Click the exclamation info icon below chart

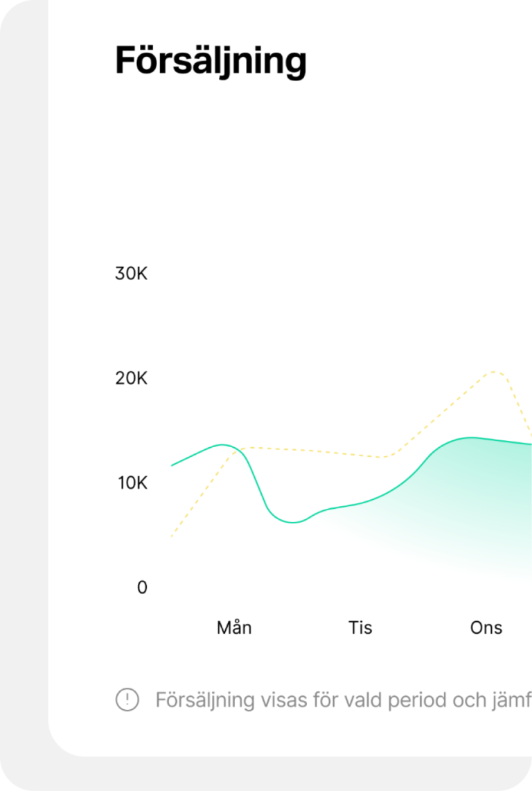click(x=127, y=699)
